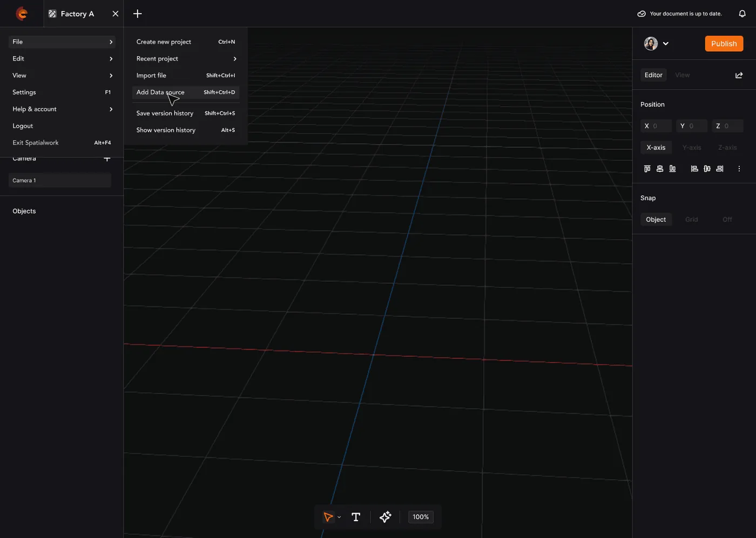
Task: Set snap mode to Object
Action: pos(656,219)
